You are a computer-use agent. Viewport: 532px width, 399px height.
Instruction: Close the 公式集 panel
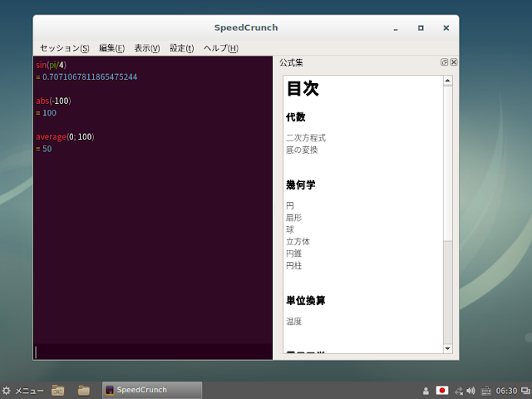[454, 62]
